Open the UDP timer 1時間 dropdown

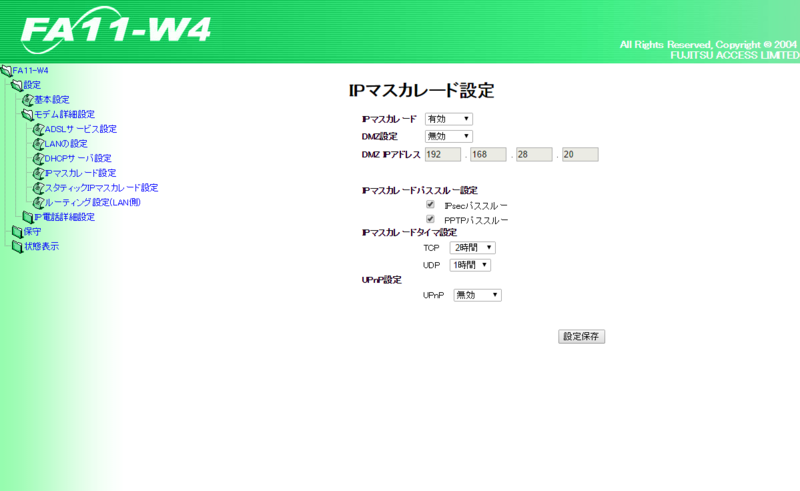tap(470, 265)
